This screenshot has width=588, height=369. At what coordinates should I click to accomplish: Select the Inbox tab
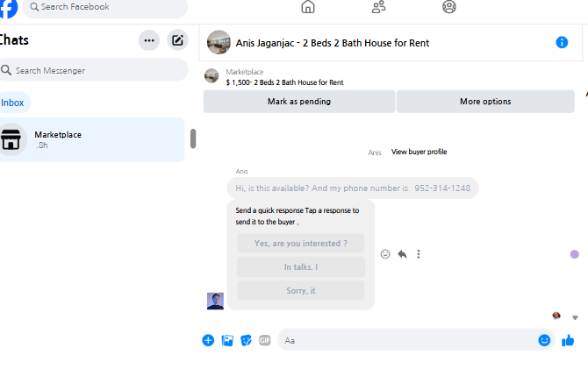[13, 103]
